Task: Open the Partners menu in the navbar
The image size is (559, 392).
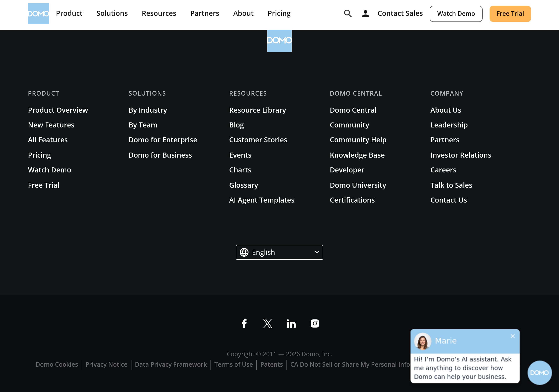Action: 205,13
